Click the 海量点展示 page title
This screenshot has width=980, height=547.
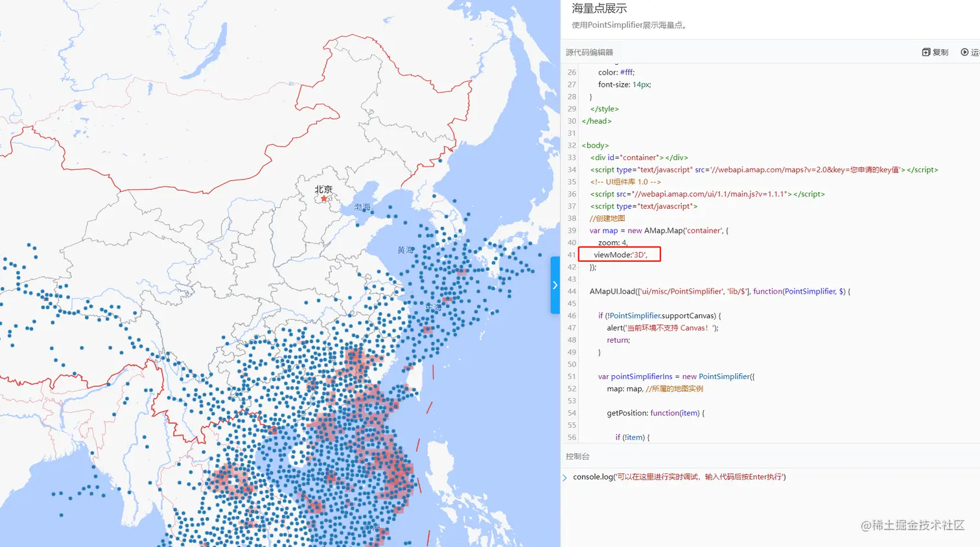(600, 8)
